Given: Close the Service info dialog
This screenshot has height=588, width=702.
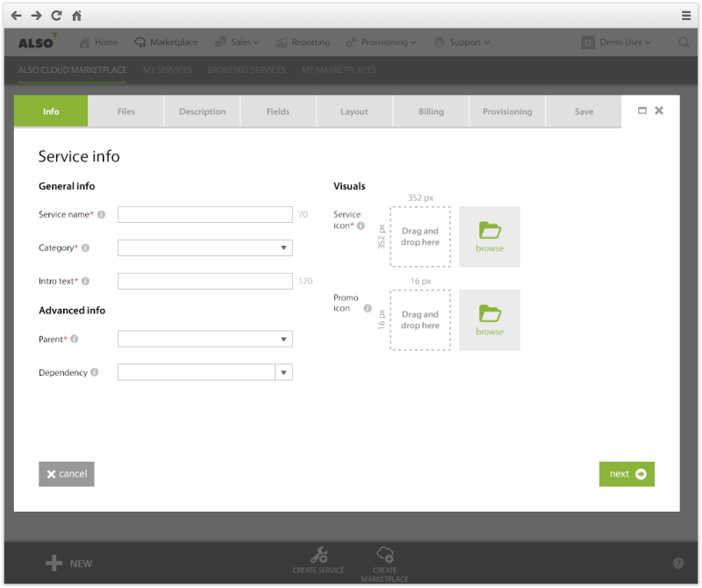Looking at the screenshot, I should pos(659,111).
